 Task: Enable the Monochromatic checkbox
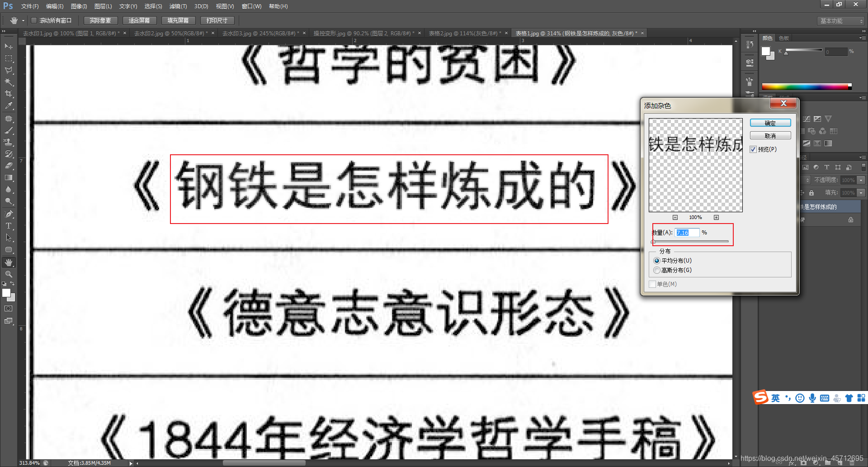pyautogui.click(x=652, y=284)
